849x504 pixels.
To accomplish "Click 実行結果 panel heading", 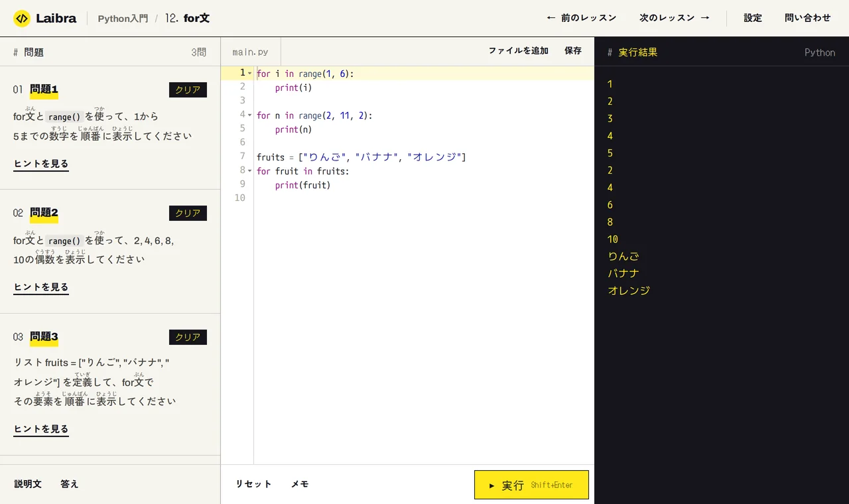I will pyautogui.click(x=637, y=52).
